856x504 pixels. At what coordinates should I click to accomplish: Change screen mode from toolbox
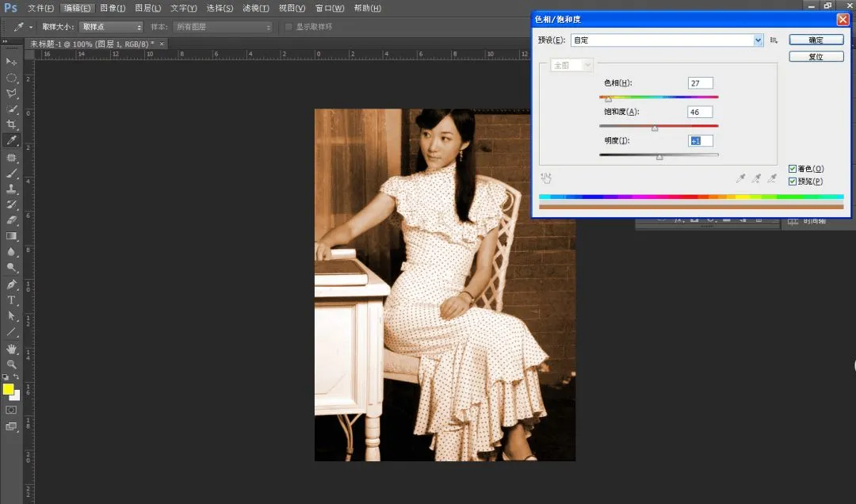tap(11, 426)
